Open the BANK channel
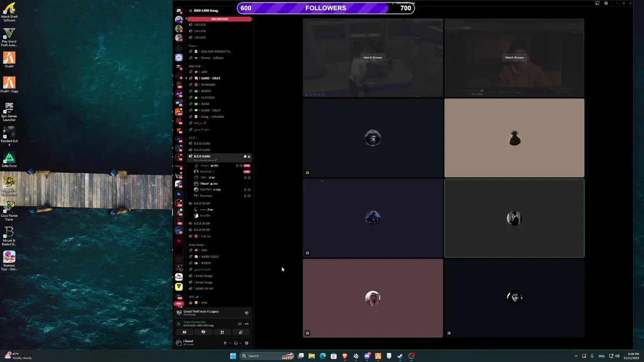 coord(219,104)
